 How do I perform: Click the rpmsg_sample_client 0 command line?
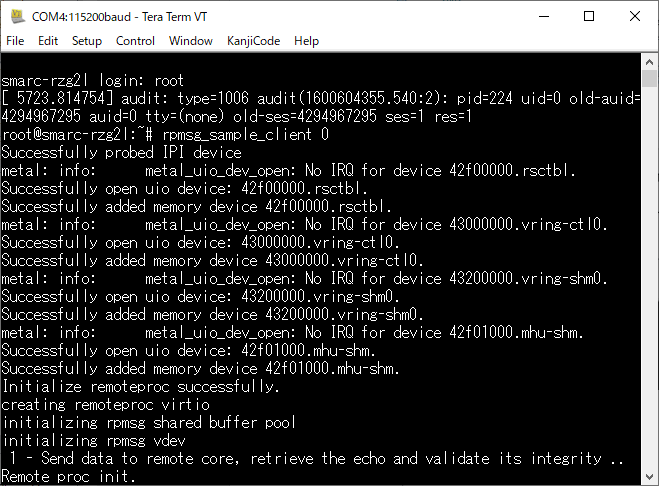tap(166, 135)
